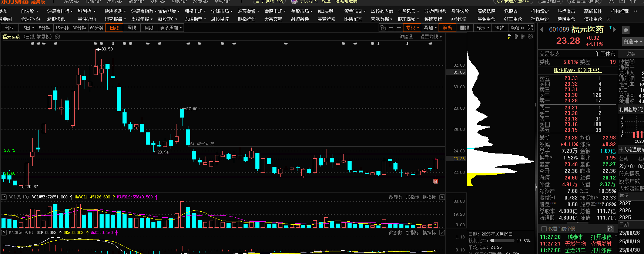Click the collapse handle left of quote panel
Image resolution: width=644 pixels, height=254 pixels.
coord(536,188)
